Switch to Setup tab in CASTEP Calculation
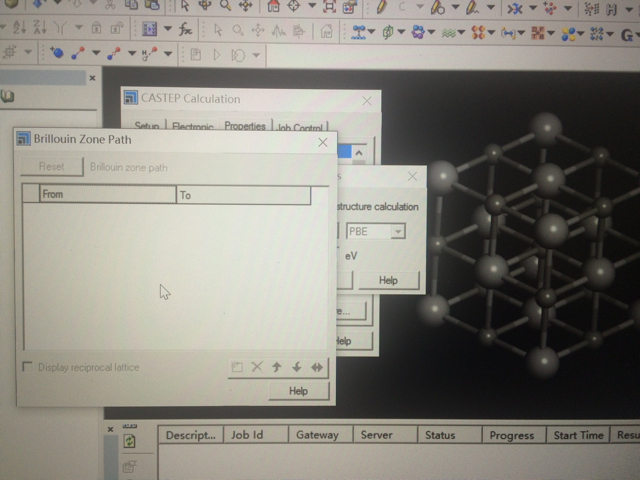The width and height of the screenshot is (640, 480). 147,126
